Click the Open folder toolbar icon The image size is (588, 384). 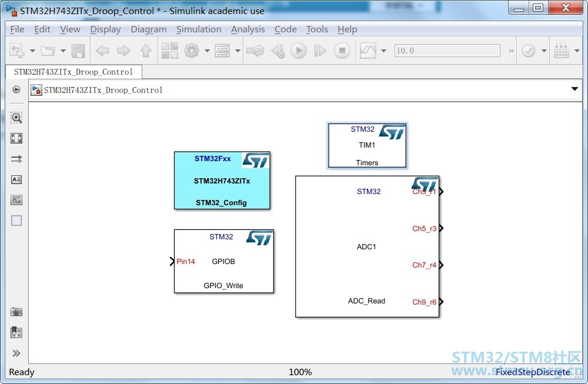48,51
